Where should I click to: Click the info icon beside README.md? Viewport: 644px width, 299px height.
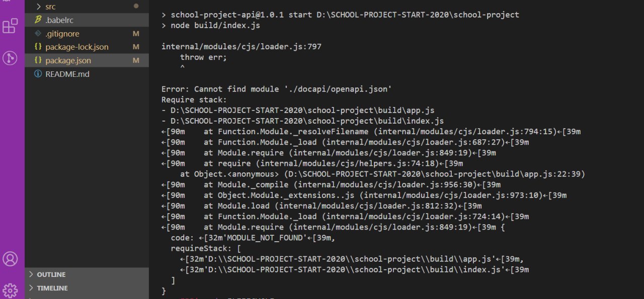[38, 74]
